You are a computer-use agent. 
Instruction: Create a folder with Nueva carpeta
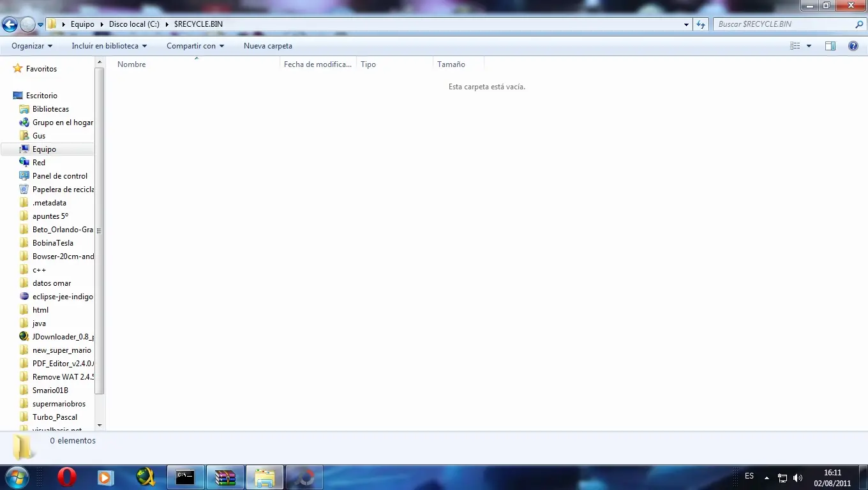(268, 46)
